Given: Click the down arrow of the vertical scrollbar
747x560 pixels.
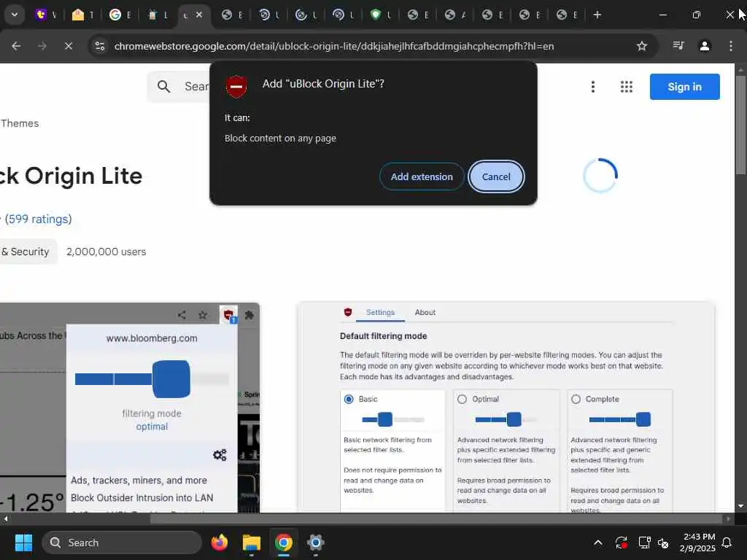Looking at the screenshot, I should tap(740, 506).
